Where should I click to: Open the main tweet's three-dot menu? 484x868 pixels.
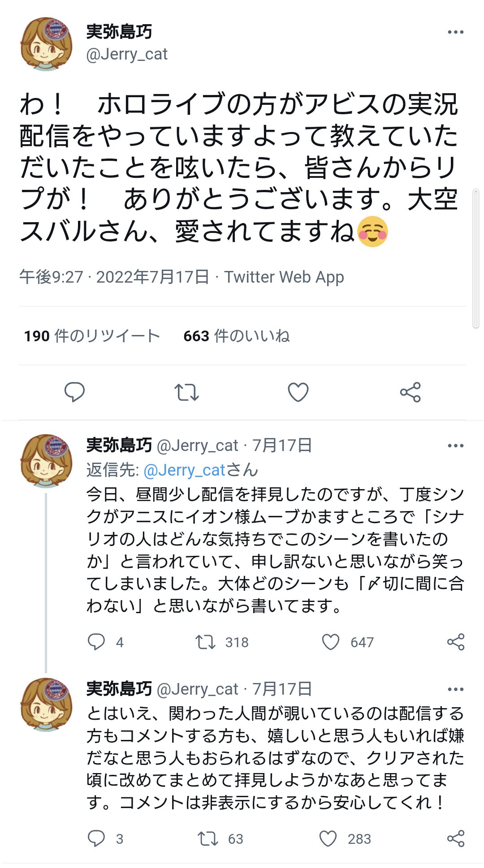click(x=455, y=32)
